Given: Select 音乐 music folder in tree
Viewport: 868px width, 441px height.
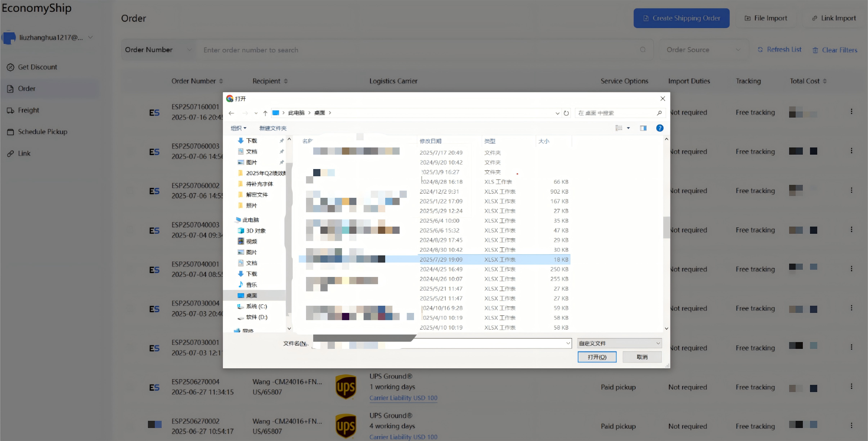Looking at the screenshot, I should [251, 285].
